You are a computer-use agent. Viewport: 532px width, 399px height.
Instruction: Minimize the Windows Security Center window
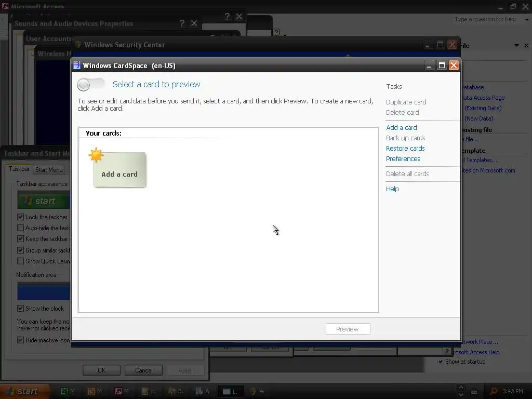[428, 45]
